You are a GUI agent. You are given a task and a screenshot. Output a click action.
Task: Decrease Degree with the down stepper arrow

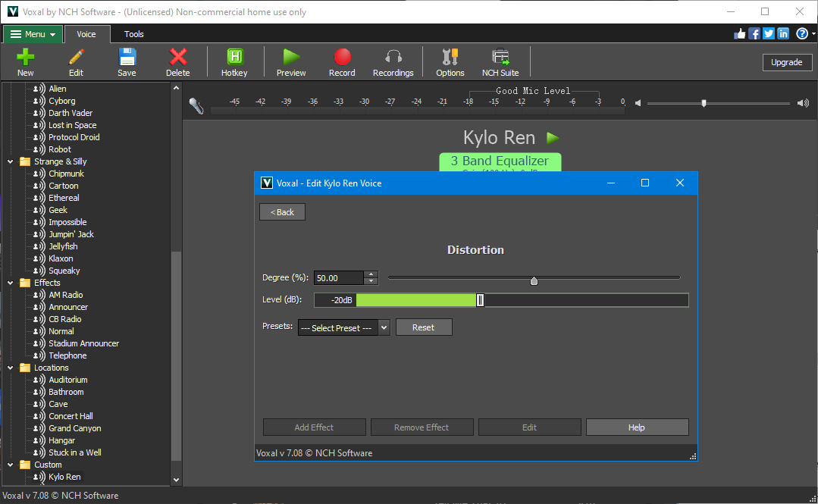point(371,281)
